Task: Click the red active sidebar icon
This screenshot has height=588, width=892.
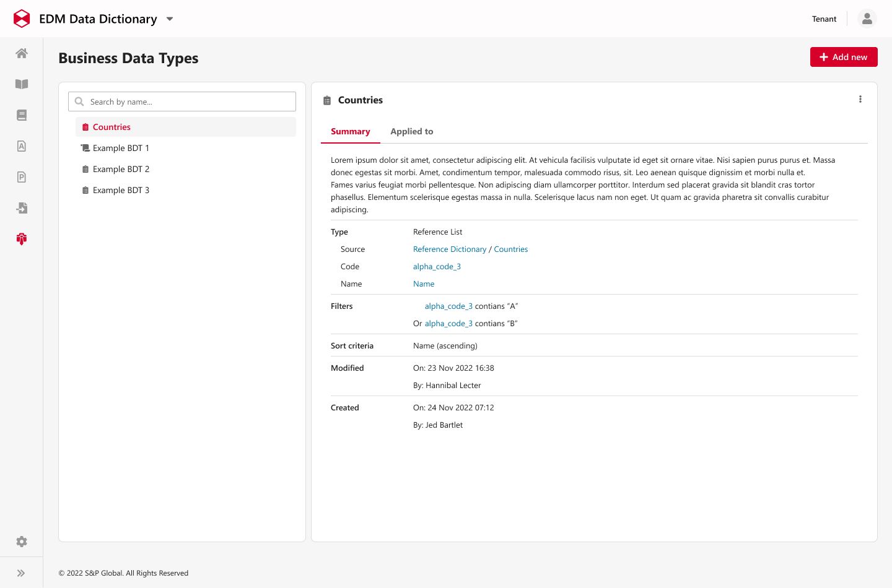Action: point(22,239)
